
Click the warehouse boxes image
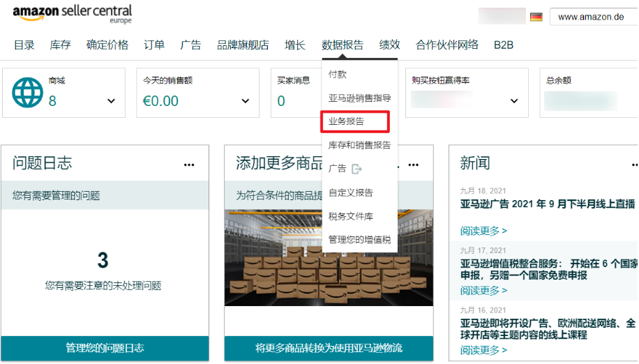(x=329, y=258)
